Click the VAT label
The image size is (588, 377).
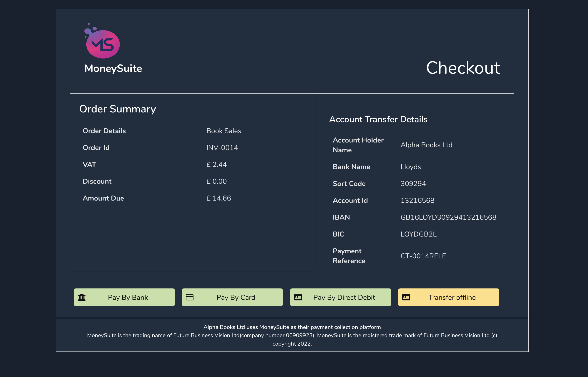89,165
